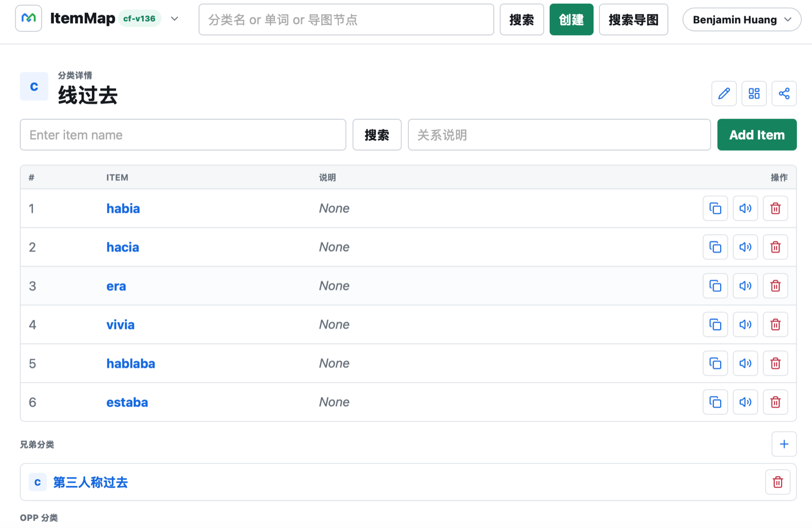The width and height of the screenshot is (812, 528).
Task: Click the ITEM column header
Action: pos(117,178)
